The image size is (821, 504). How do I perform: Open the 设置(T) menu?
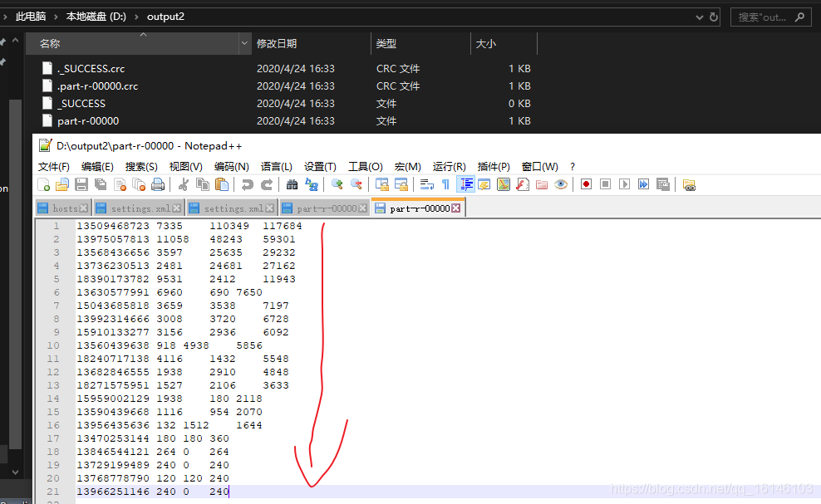coord(320,166)
